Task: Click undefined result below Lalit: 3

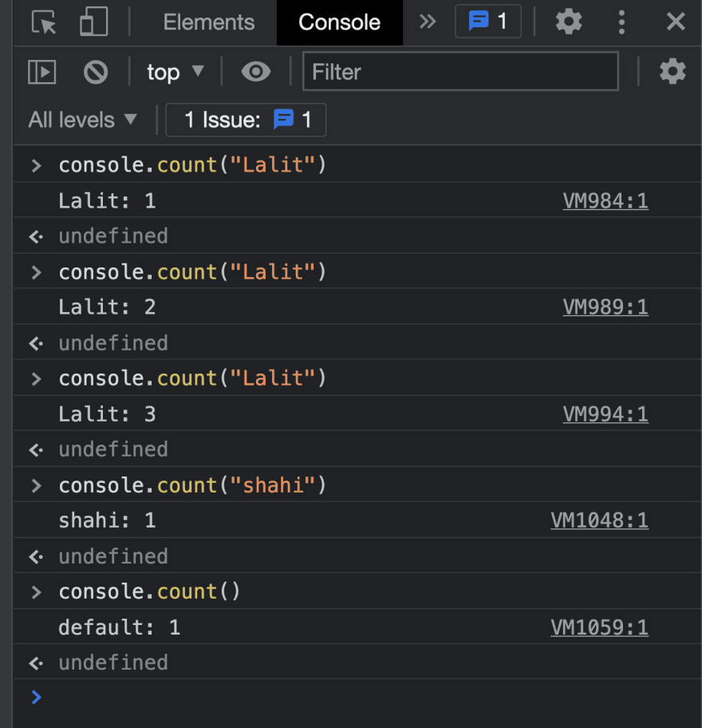Action: tap(113, 449)
